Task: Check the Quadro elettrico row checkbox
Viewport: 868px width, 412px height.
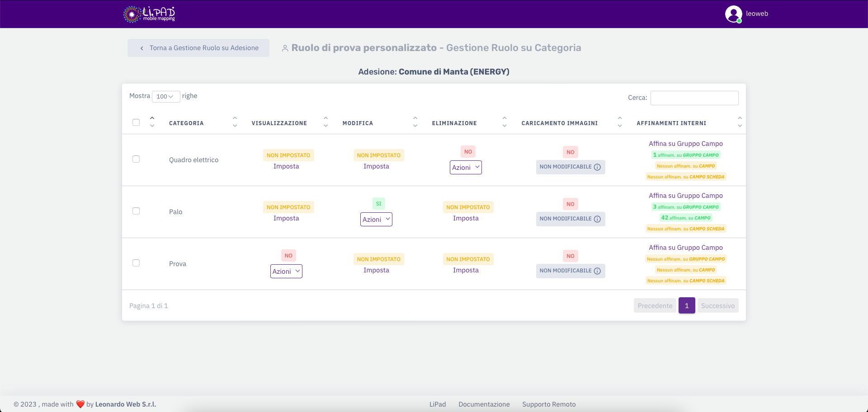Action: tap(136, 159)
